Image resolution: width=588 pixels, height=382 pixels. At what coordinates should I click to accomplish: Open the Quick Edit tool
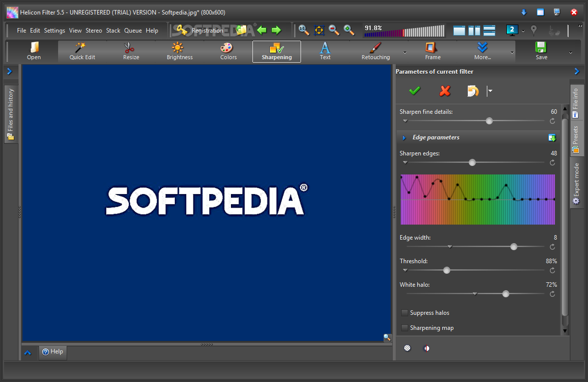coord(82,51)
